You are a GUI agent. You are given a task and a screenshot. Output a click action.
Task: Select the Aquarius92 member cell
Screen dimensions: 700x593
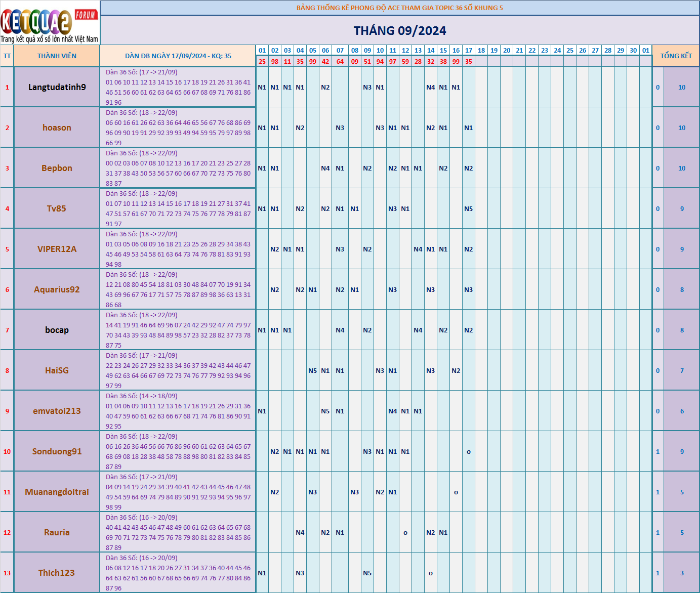tap(57, 289)
